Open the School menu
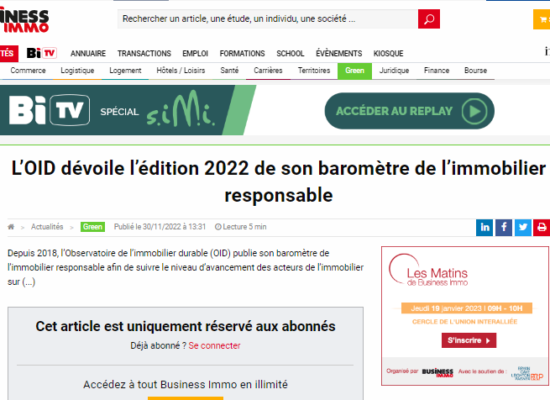550x400 pixels. click(290, 53)
